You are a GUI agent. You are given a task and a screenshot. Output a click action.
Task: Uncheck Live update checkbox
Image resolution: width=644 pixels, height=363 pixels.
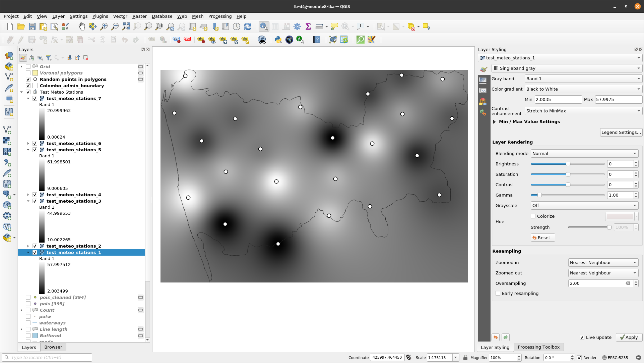click(x=582, y=337)
